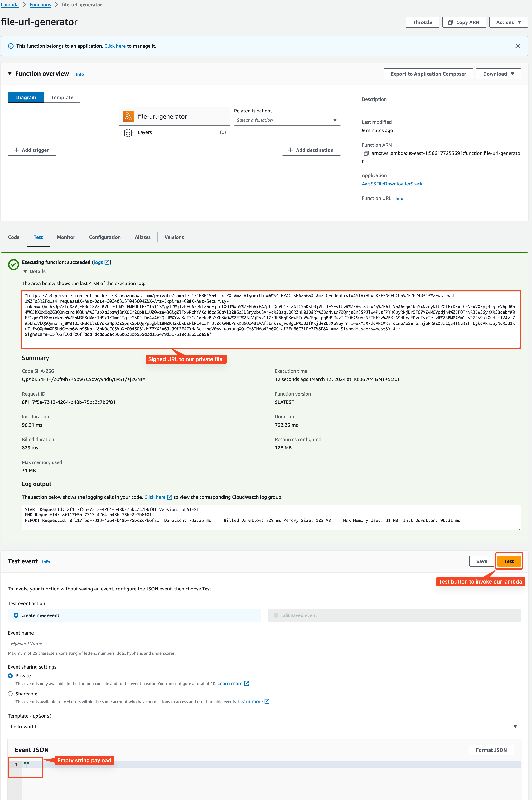
Task: Open AwsS3FileDownloaderStack application link
Action: click(x=392, y=184)
